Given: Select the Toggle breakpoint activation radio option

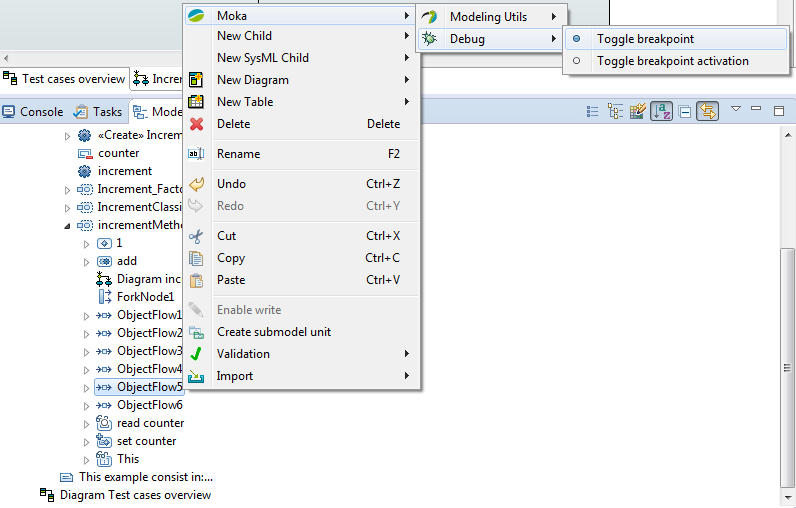Looking at the screenshot, I should click(576, 61).
